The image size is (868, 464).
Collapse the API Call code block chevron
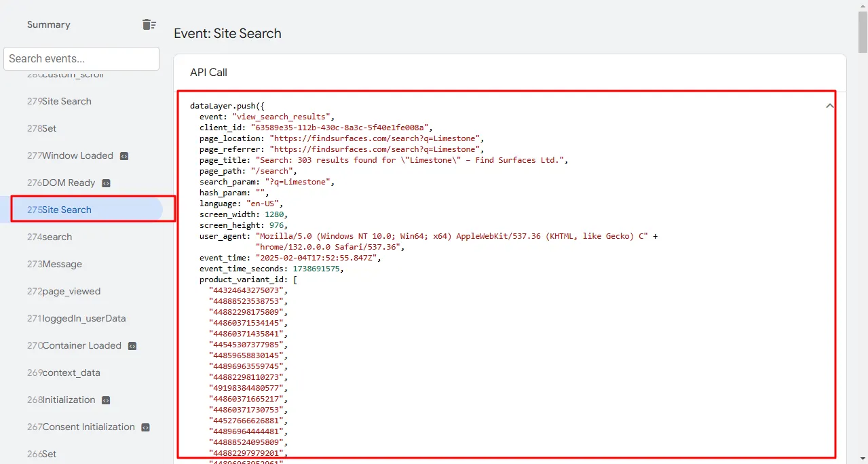(x=829, y=106)
